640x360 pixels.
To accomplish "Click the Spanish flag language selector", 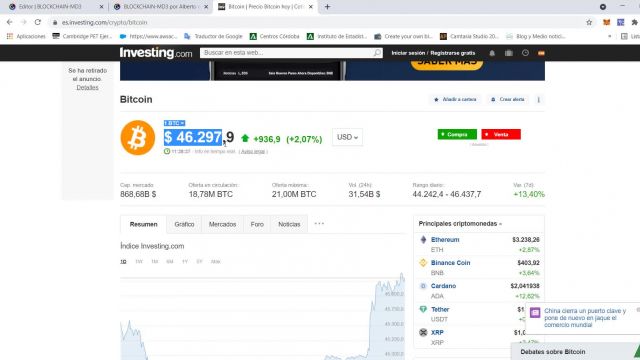I will [541, 53].
